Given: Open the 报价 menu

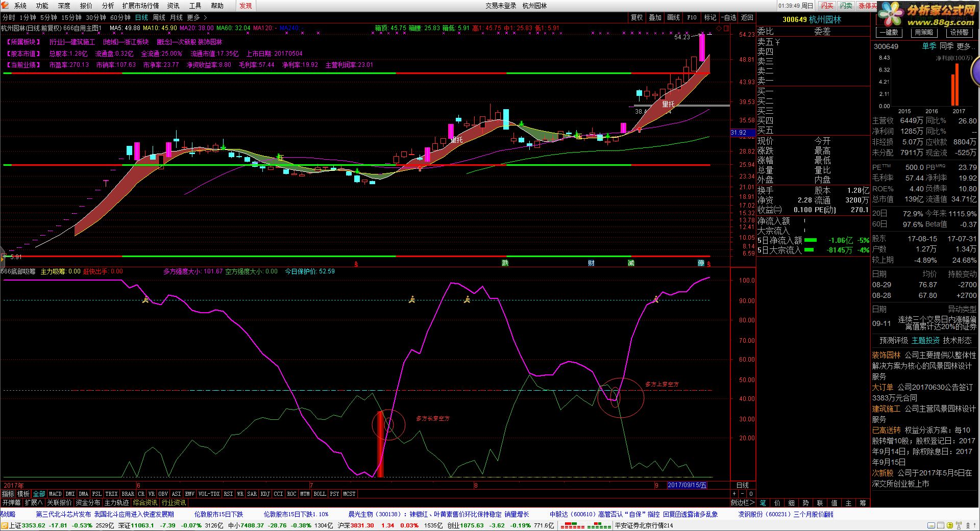Looking at the screenshot, I should coord(86,6).
